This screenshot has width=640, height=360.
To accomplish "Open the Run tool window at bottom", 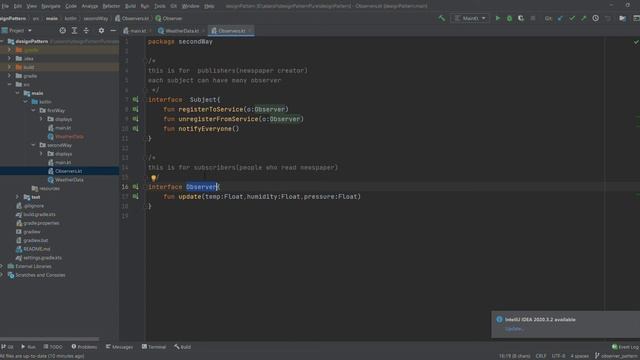I will (28, 347).
